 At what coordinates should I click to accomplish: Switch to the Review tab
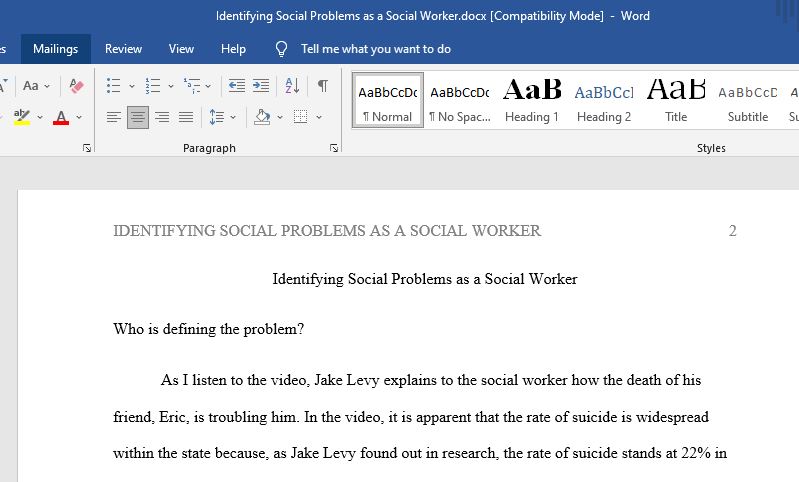(123, 49)
